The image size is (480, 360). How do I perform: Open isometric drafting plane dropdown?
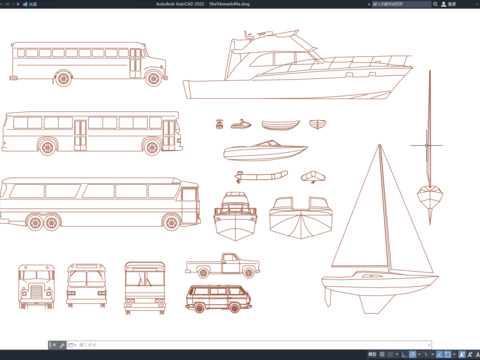[433, 354]
